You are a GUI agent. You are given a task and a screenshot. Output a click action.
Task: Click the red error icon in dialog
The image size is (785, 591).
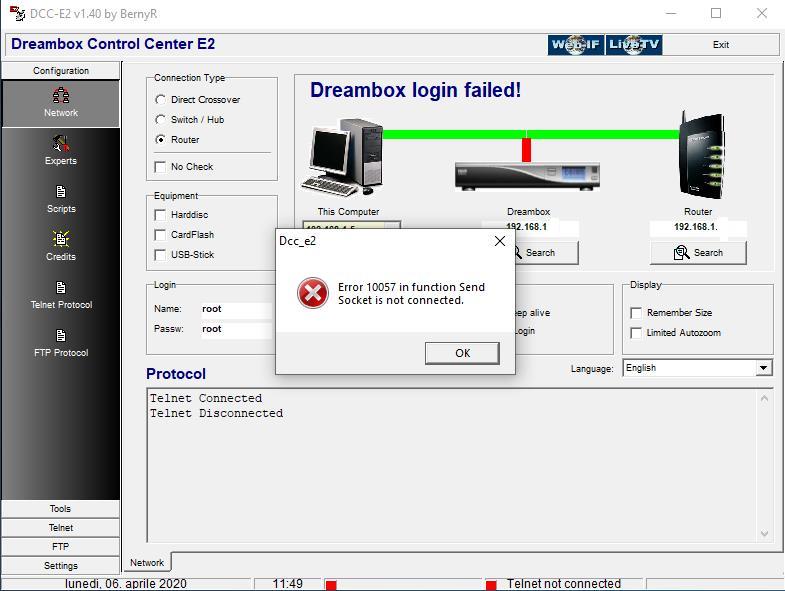313,293
